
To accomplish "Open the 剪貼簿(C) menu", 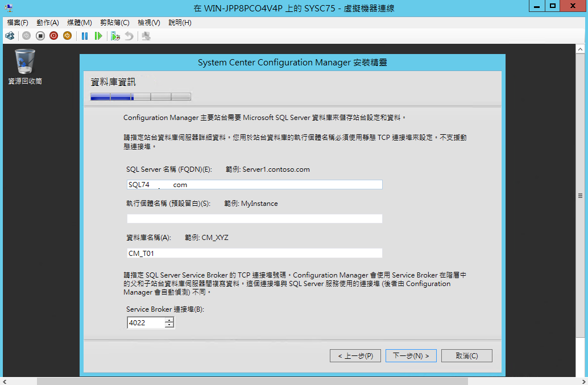I will pos(115,23).
